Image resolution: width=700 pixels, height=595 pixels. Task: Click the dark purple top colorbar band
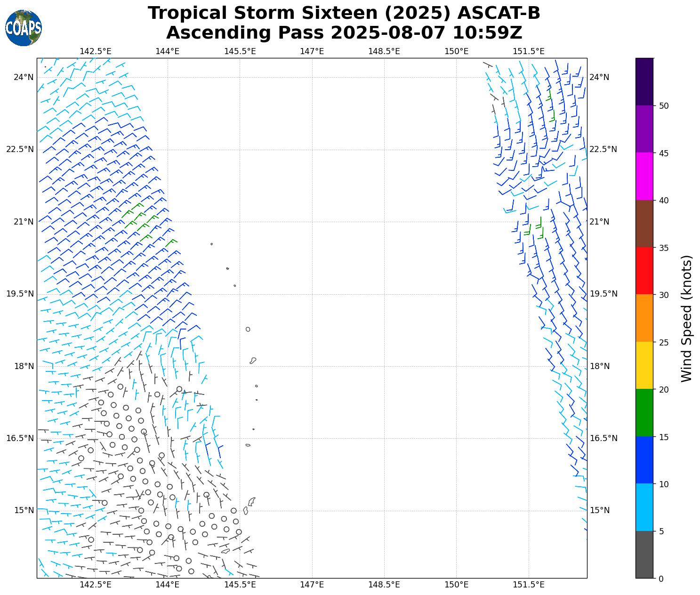click(x=644, y=81)
